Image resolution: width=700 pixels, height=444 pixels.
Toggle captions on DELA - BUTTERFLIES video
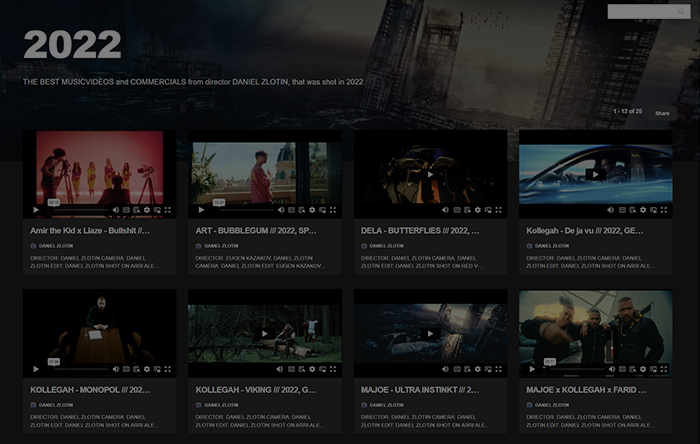click(457, 210)
